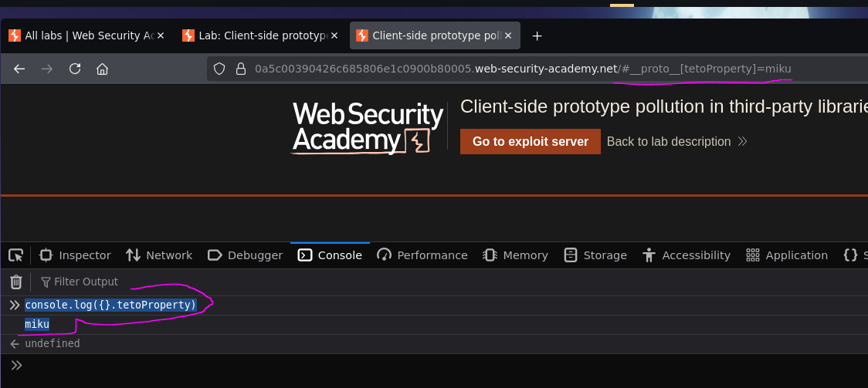Open a new browser tab
868x388 pixels.
pyautogui.click(x=537, y=36)
